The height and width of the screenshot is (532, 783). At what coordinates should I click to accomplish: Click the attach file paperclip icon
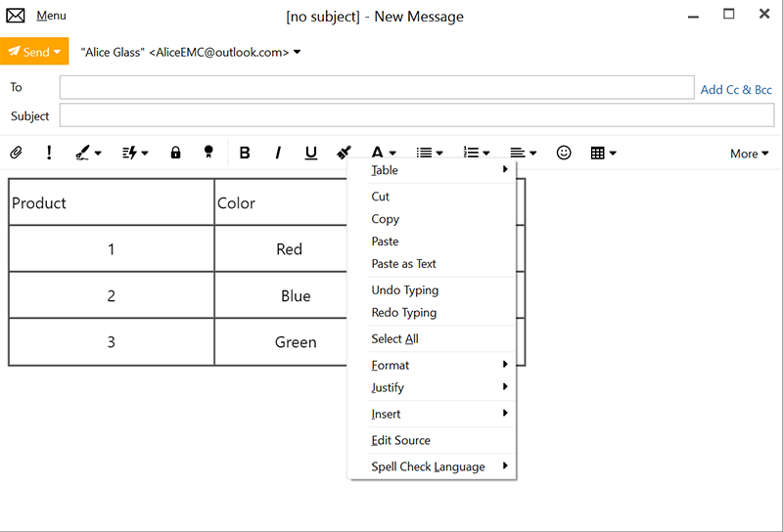16,153
